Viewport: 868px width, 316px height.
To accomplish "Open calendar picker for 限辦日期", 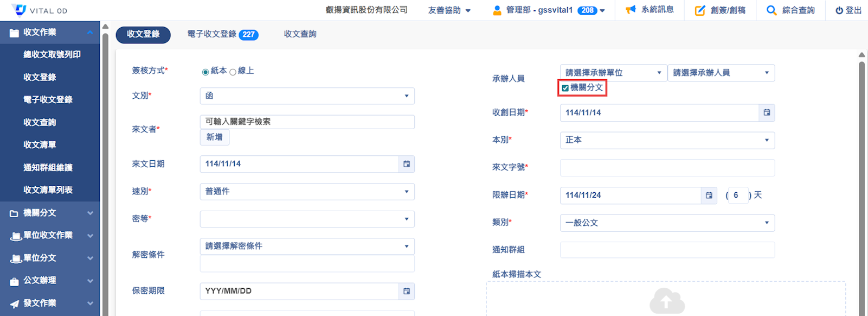I will click(x=709, y=195).
